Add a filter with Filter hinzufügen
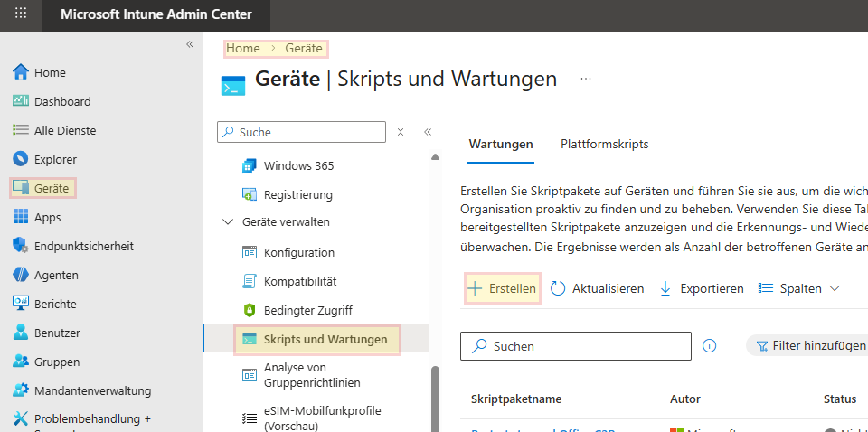 [809, 345]
